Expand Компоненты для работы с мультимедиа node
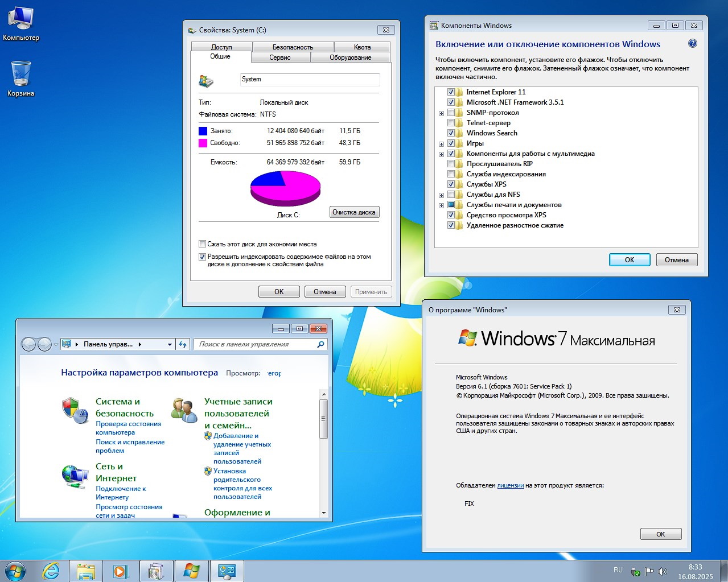The width and height of the screenshot is (728, 582). 441,154
